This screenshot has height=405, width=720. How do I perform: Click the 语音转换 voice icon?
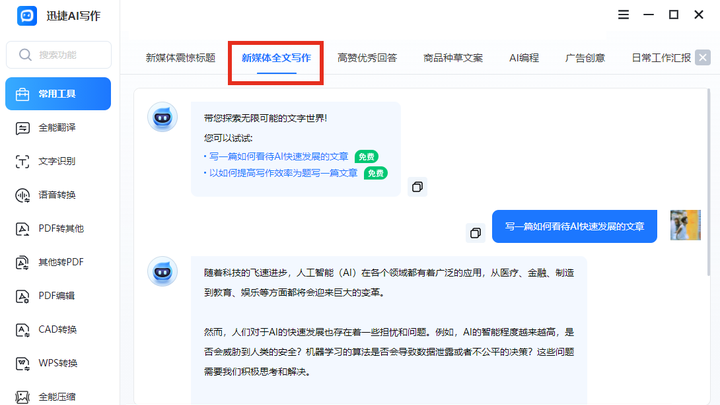[x=22, y=195]
